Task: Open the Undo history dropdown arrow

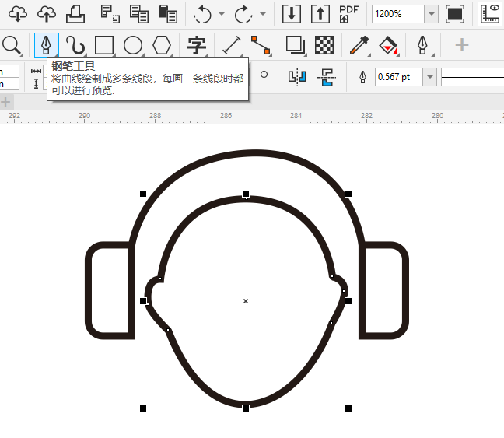Action: coord(222,14)
